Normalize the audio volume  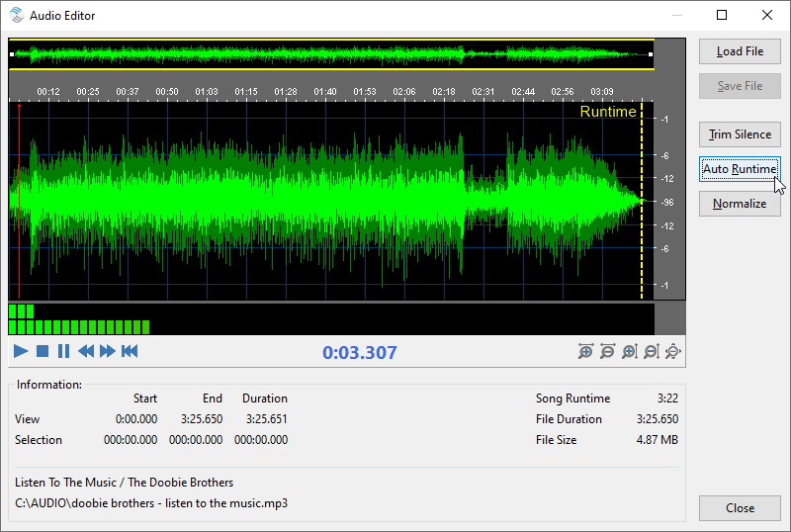pyautogui.click(x=740, y=204)
